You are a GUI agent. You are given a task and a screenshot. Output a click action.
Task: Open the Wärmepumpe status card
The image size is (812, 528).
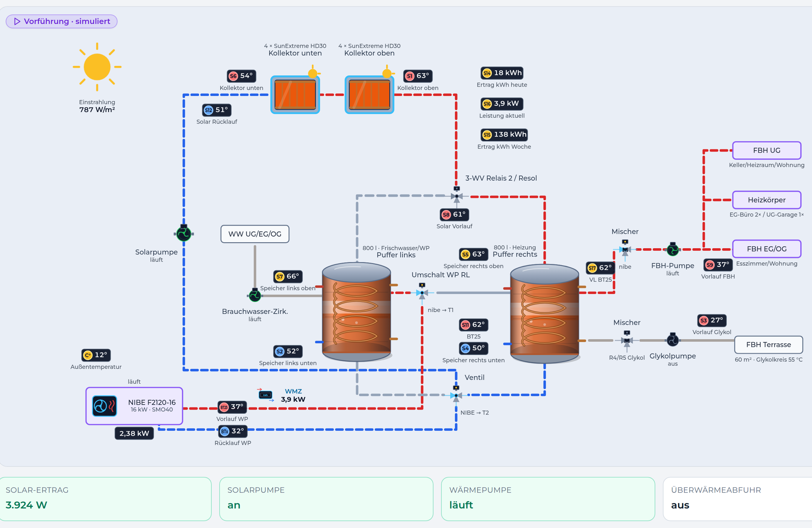click(548, 499)
